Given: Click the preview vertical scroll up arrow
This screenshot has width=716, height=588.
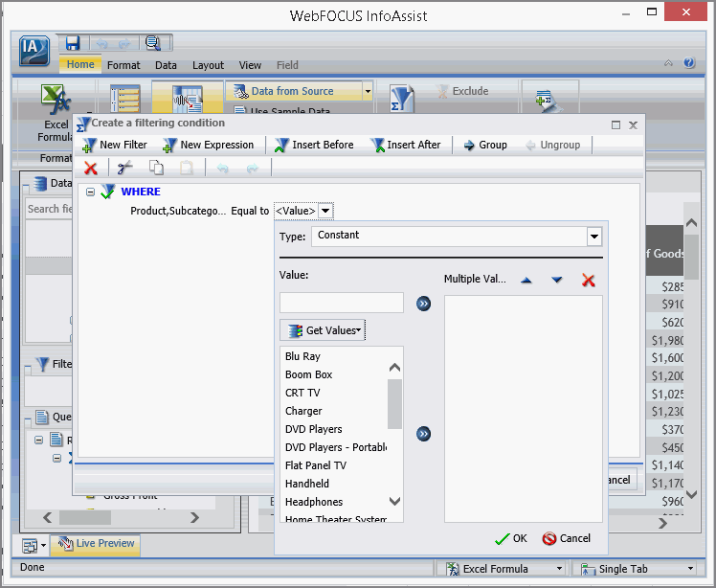Looking at the screenshot, I should click(691, 223).
